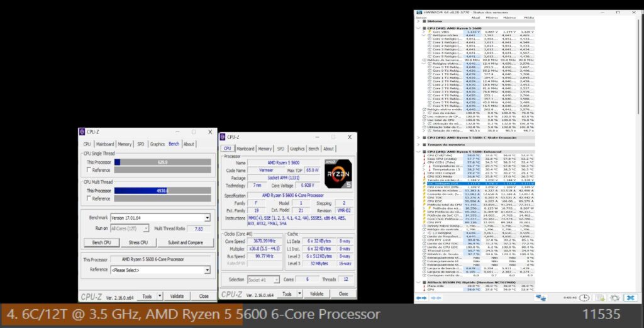Image resolution: width=644 pixels, height=328 pixels.
Task: Open SPD tab in Bench window
Action: 141,144
